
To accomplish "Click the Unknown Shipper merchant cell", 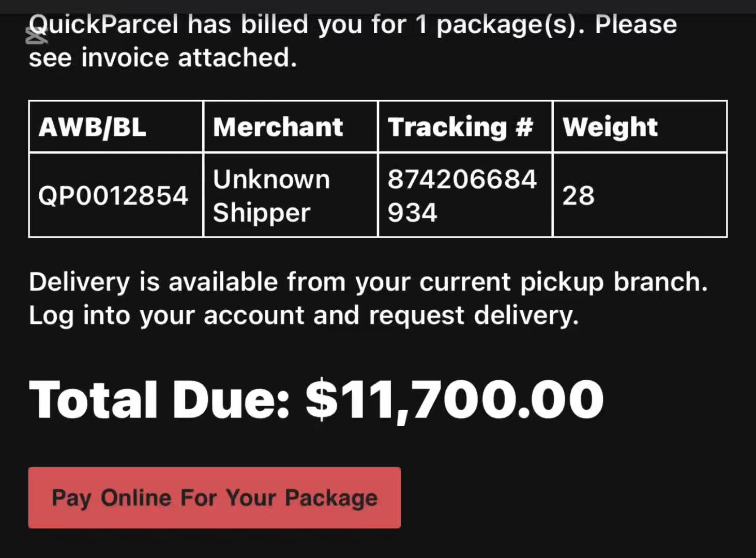I will click(291, 195).
